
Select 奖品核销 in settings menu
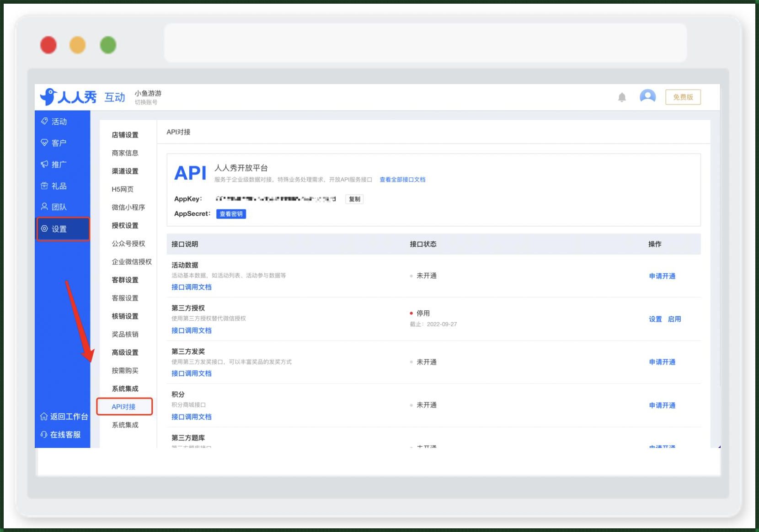125,335
